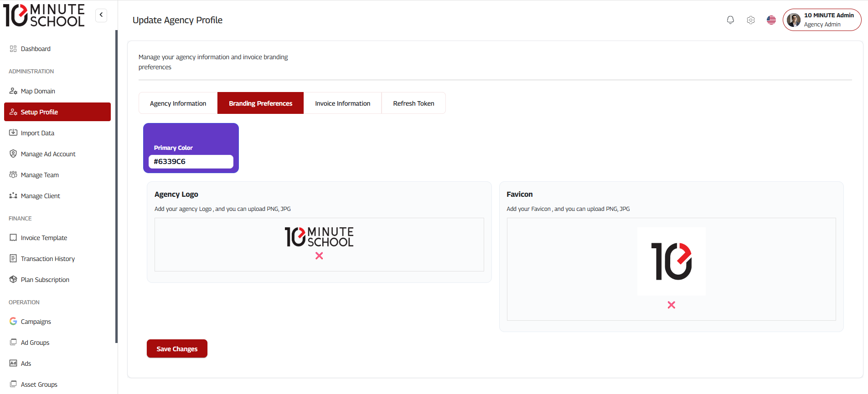
Task: Click the admin user avatar
Action: [x=794, y=20]
